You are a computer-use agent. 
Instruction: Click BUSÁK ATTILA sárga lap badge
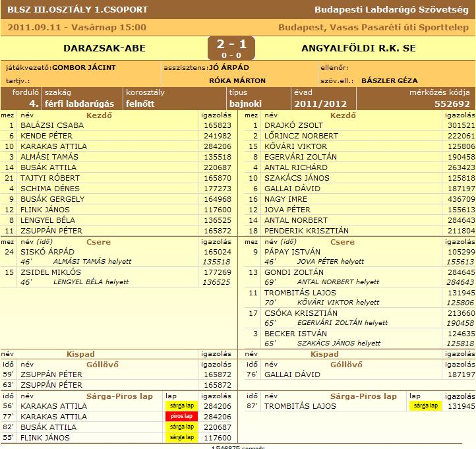tap(181, 427)
